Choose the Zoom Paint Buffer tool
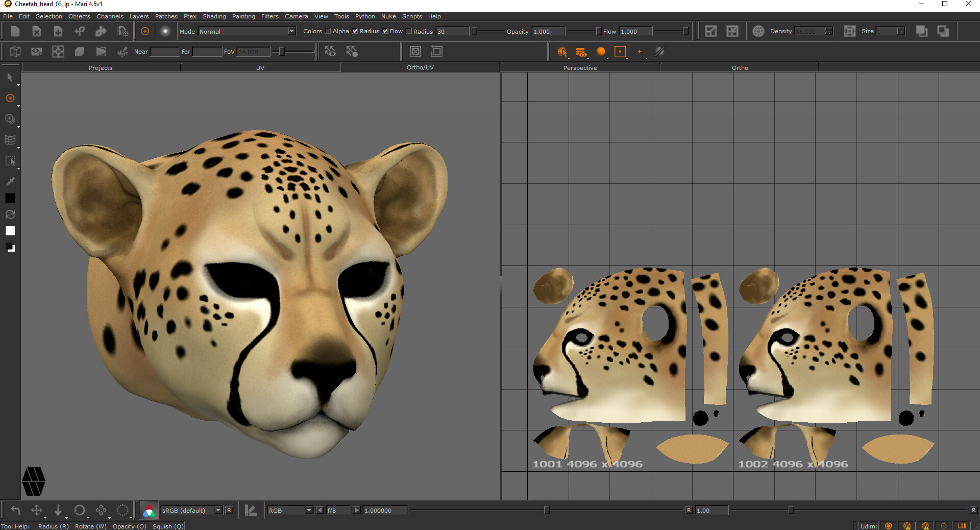This screenshot has width=980, height=530. click(x=10, y=119)
